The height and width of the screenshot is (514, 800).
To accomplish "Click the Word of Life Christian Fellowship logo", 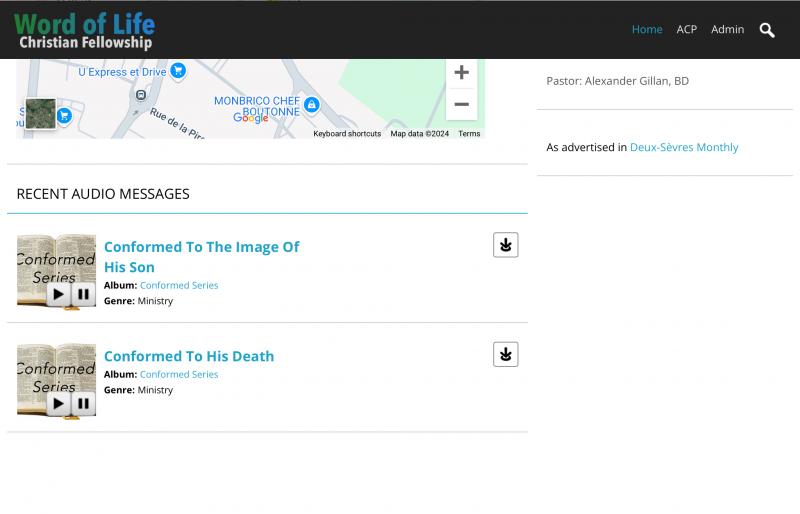I will pos(85,31).
